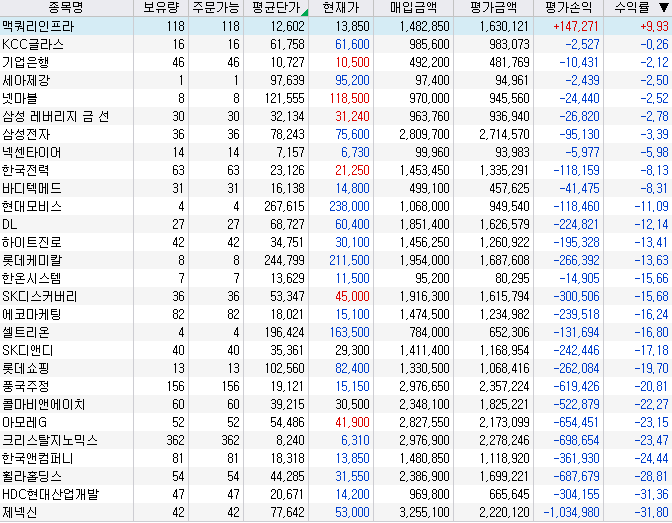Select SK디스커버리 stock name
Viewport: 672px width, 523px height.
pos(39,296)
